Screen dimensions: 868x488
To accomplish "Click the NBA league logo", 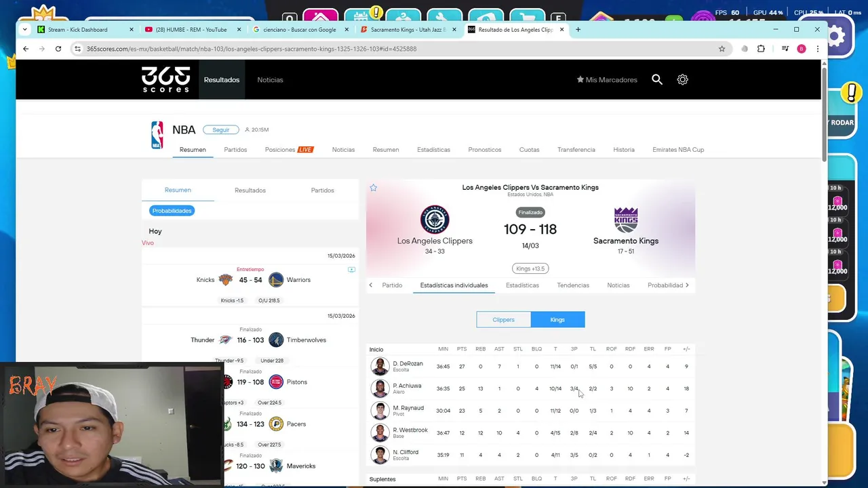I will (157, 135).
